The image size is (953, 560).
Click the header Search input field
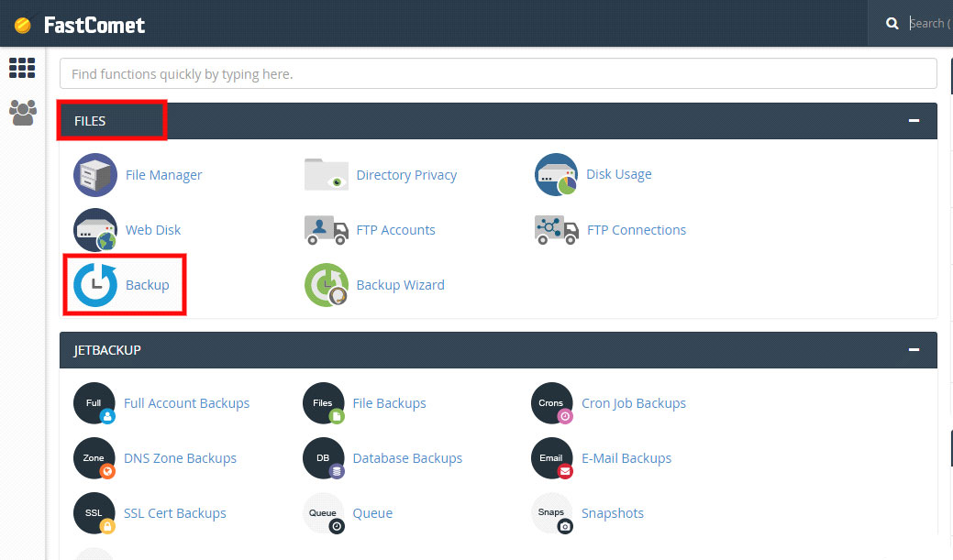930,24
